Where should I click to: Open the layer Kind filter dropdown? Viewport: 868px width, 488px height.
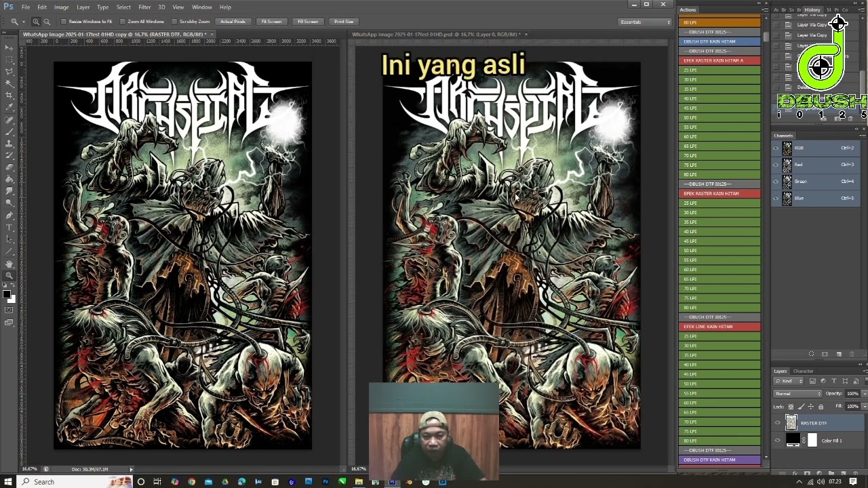[x=789, y=381]
